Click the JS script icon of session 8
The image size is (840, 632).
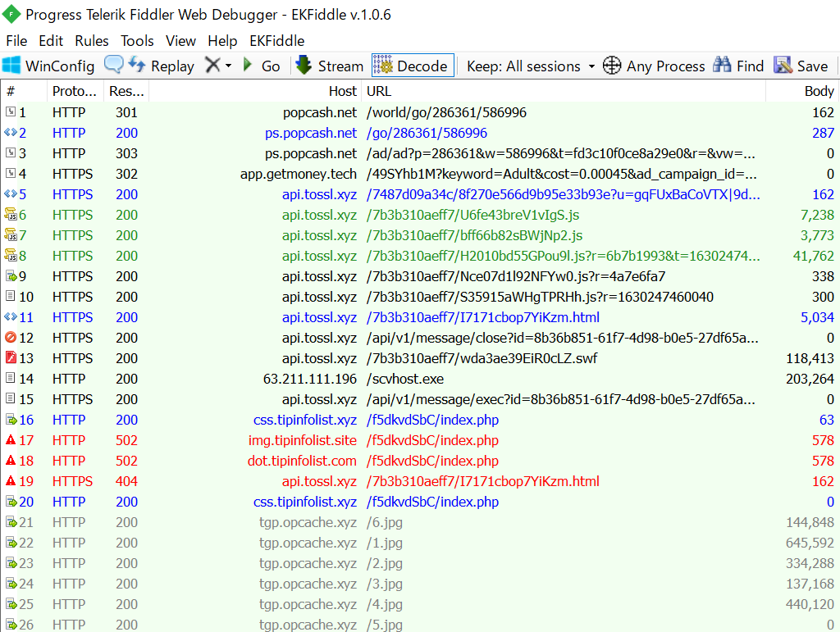point(11,255)
